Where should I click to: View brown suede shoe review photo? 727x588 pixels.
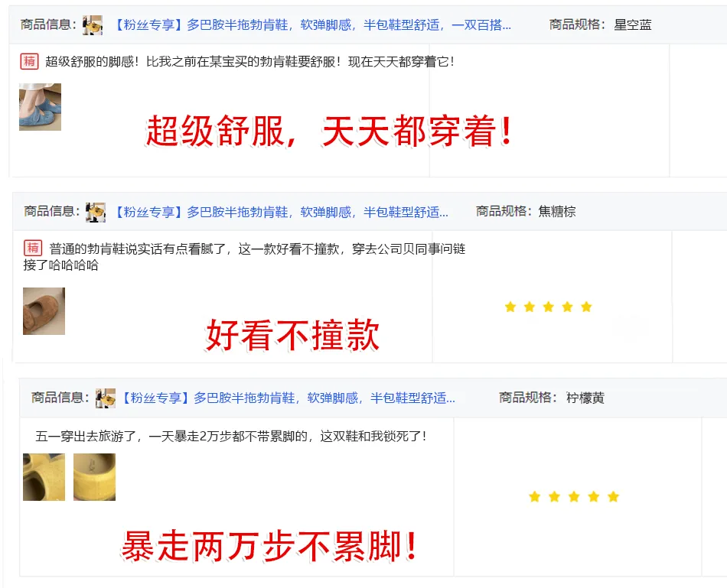click(44, 311)
